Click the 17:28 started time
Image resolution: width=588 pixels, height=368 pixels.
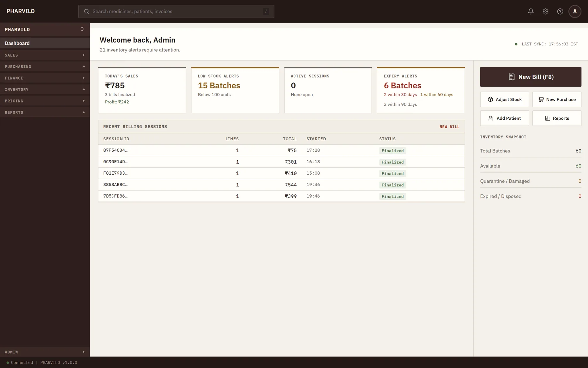313,150
